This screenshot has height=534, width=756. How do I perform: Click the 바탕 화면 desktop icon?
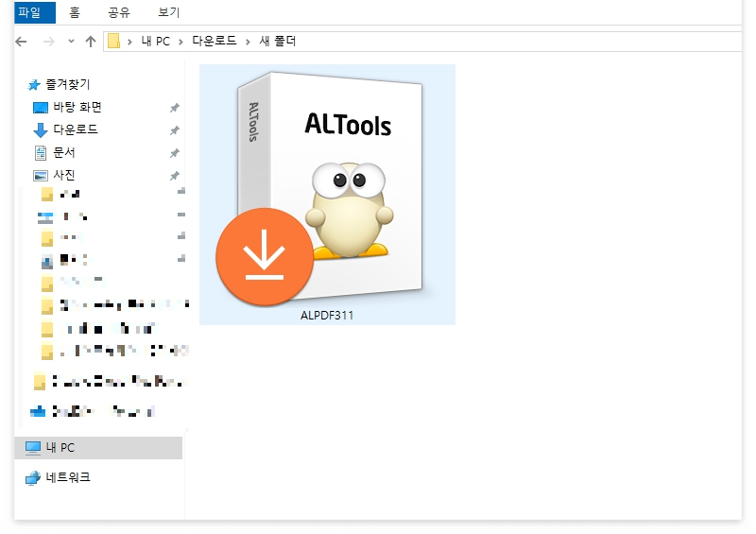[x=41, y=108]
